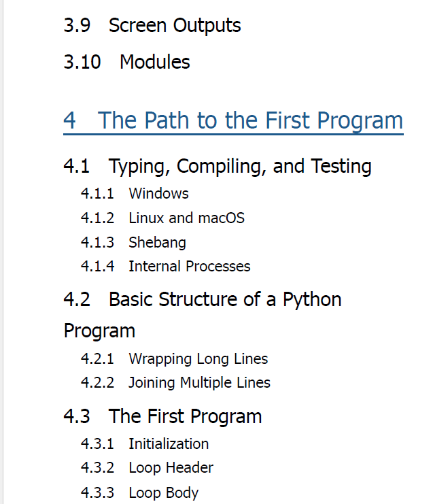The width and height of the screenshot is (433, 504).
Task: Open 4.2.1 Wrapping Long Lines
Action: coord(174,358)
